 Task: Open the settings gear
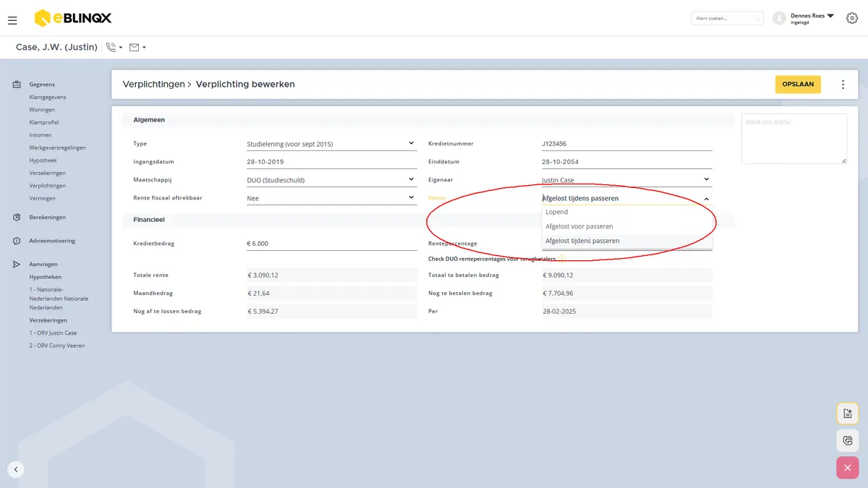[852, 18]
